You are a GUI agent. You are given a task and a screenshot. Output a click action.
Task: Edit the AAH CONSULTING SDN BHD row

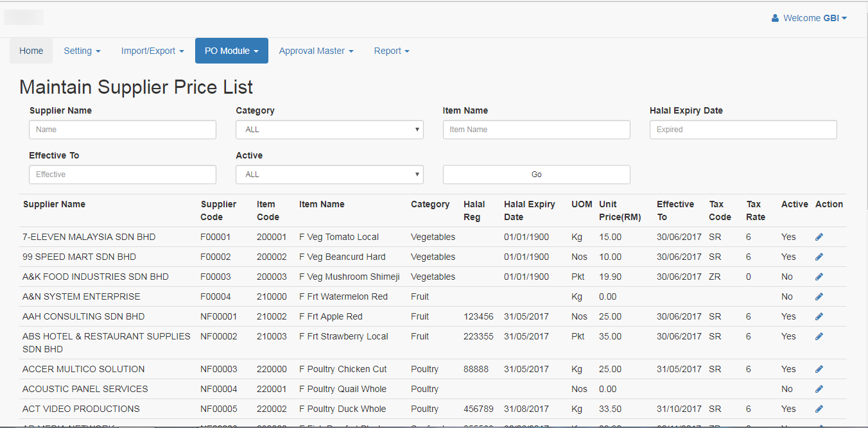819,316
